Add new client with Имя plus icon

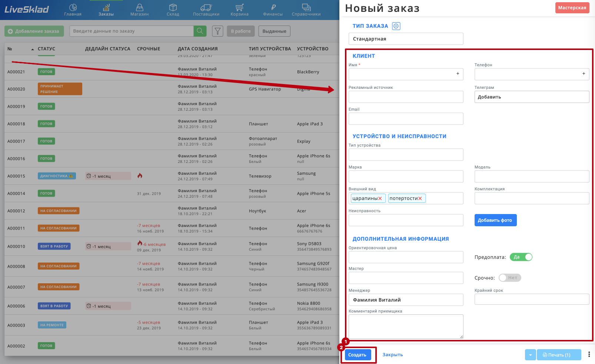[458, 74]
